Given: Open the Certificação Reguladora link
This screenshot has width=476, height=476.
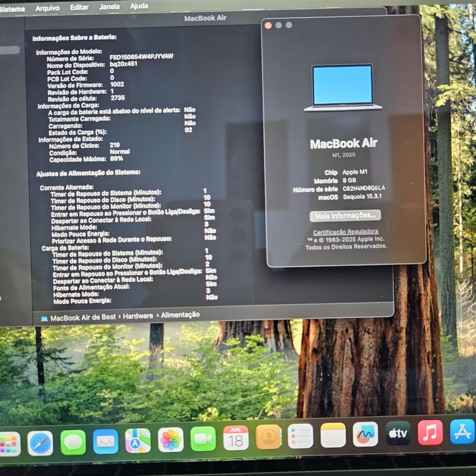Looking at the screenshot, I should pyautogui.click(x=346, y=232).
